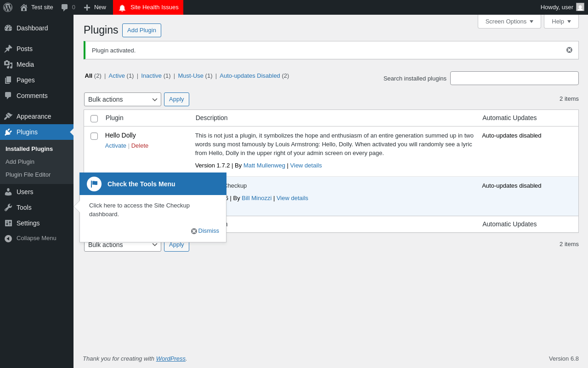
Task: Click the Dismiss circle-x icon
Action: pos(194,231)
